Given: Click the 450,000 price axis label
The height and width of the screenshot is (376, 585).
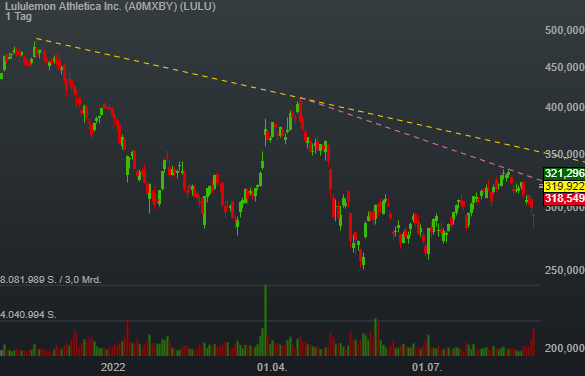Looking at the screenshot, I should pyautogui.click(x=564, y=68).
